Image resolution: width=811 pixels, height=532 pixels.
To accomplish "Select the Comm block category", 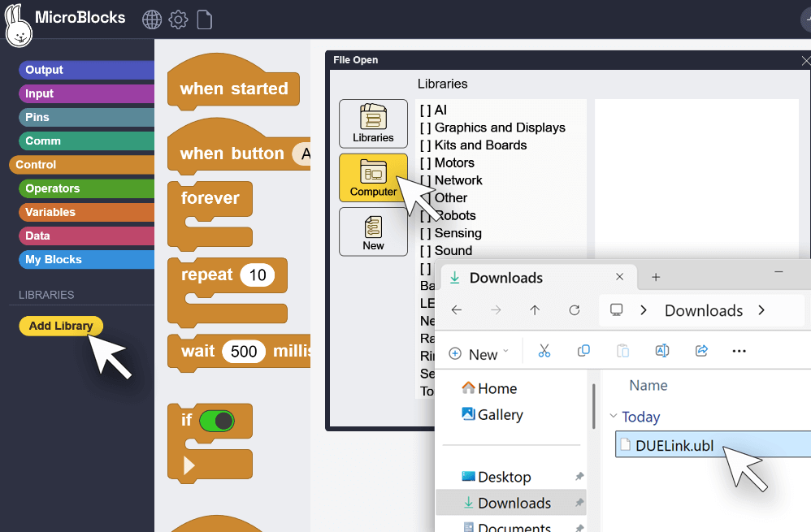I will pyautogui.click(x=86, y=141).
